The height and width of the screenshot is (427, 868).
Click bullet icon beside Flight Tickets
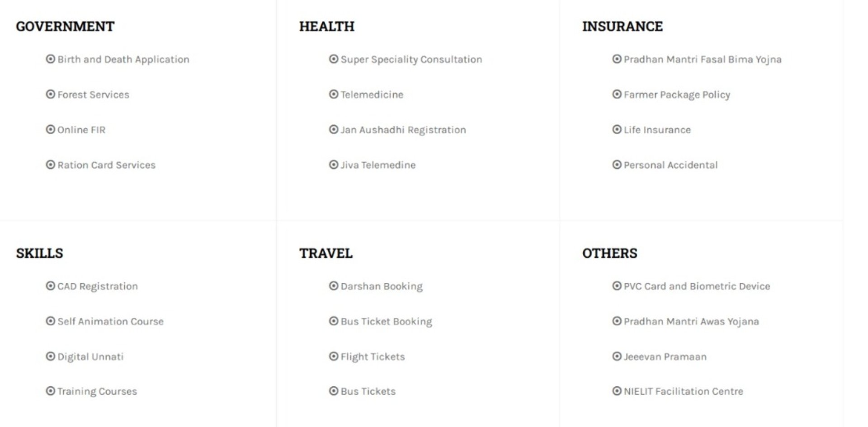[x=334, y=357]
